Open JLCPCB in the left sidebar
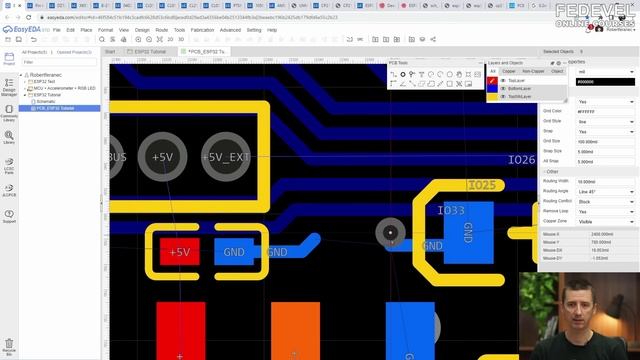This screenshot has width=640, height=360. coord(9,191)
